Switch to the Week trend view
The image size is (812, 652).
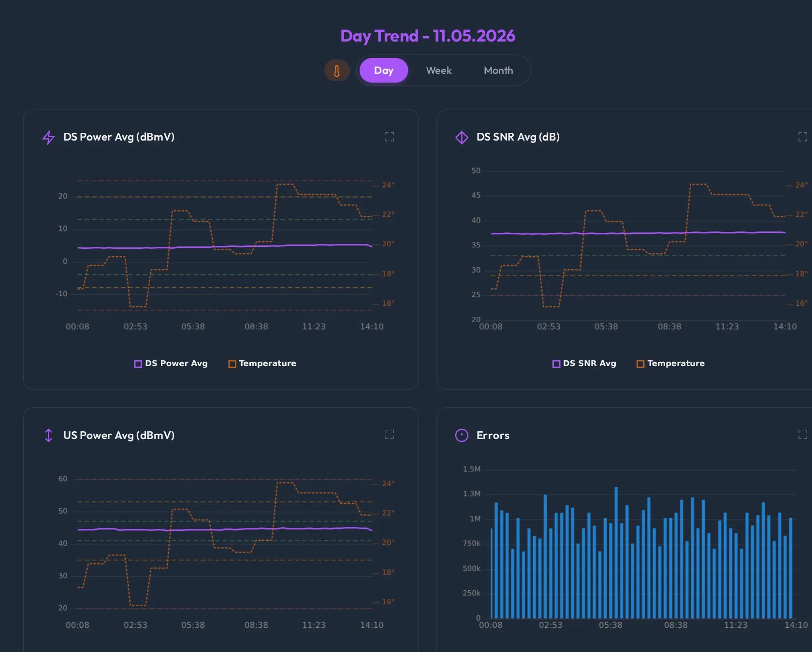click(439, 71)
